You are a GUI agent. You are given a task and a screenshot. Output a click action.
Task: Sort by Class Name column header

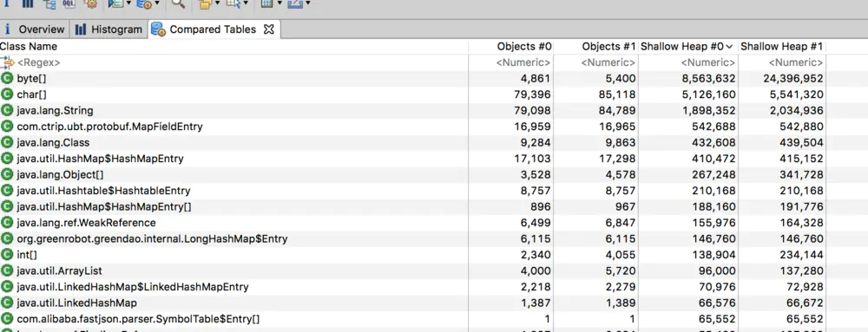(233, 47)
